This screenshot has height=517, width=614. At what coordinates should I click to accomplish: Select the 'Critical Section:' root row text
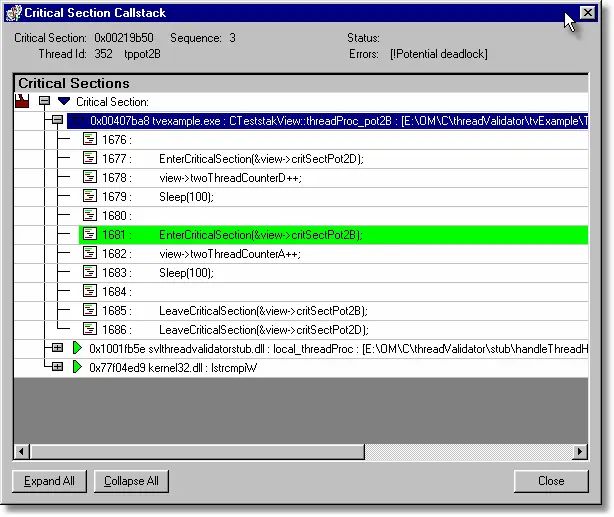coord(112,102)
